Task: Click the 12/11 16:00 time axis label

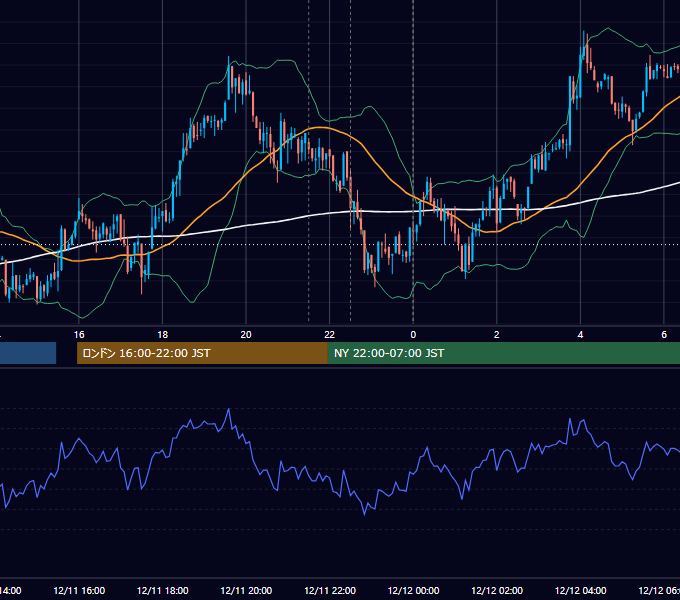Action: (x=79, y=590)
